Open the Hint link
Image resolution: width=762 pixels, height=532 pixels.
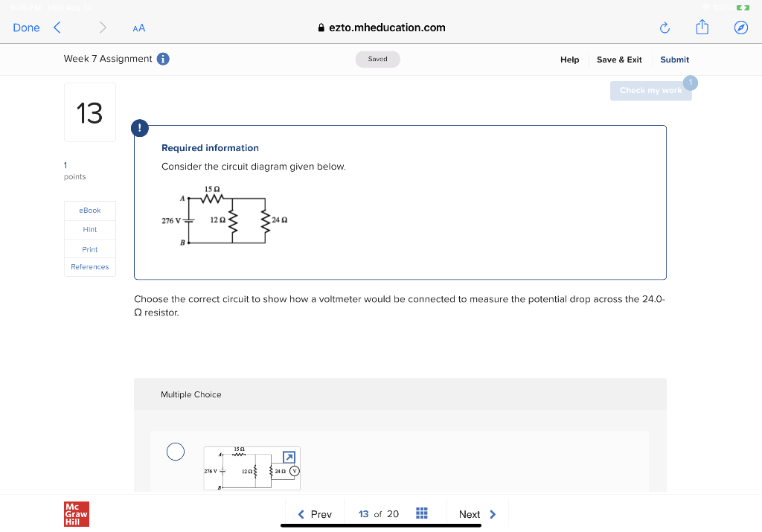coord(89,229)
